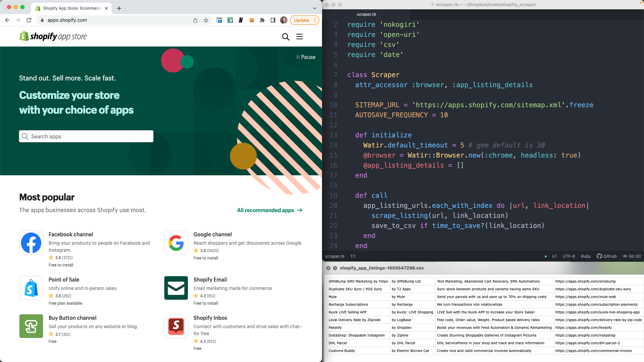Click the Chrome Update button

coord(301,20)
